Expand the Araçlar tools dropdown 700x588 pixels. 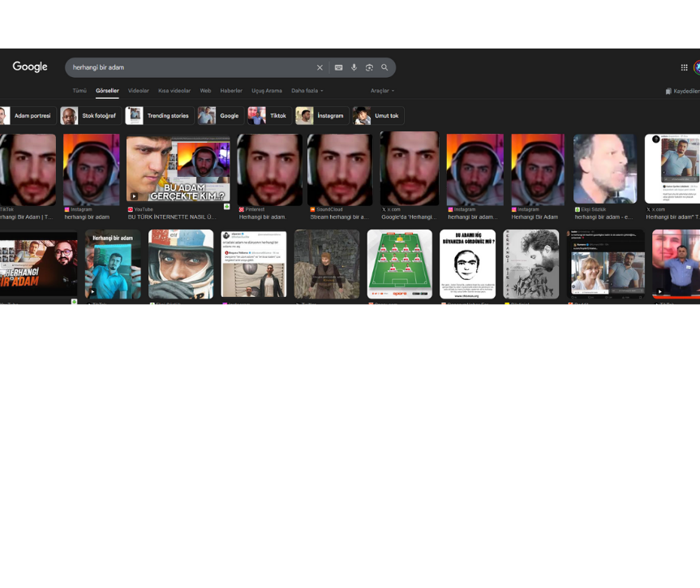(x=383, y=91)
